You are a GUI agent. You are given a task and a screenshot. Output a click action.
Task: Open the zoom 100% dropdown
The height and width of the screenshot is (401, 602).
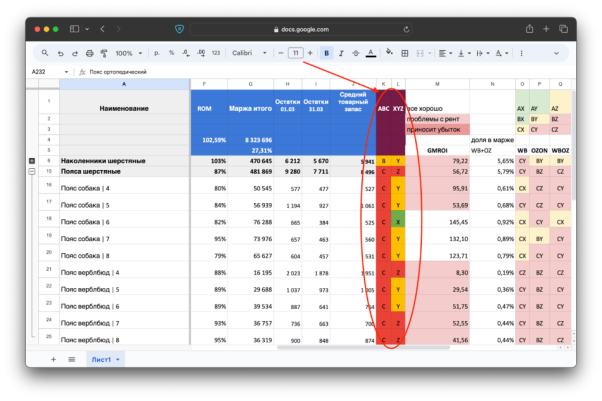(129, 53)
